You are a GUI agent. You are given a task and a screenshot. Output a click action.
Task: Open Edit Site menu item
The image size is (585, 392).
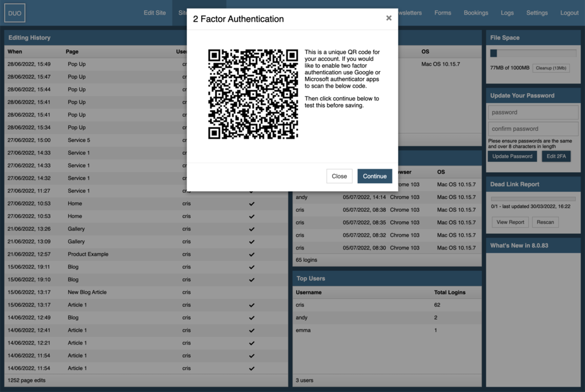click(x=154, y=13)
